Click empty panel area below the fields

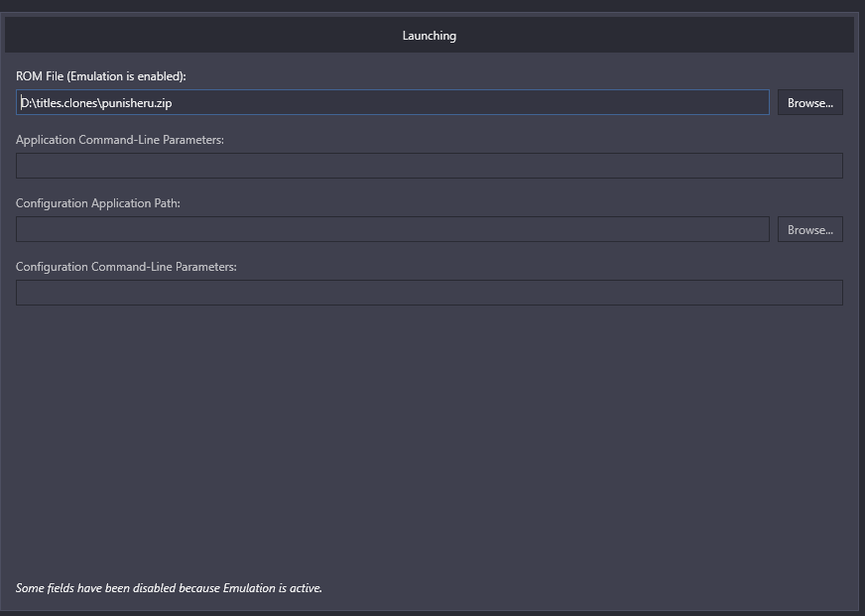pos(430,441)
